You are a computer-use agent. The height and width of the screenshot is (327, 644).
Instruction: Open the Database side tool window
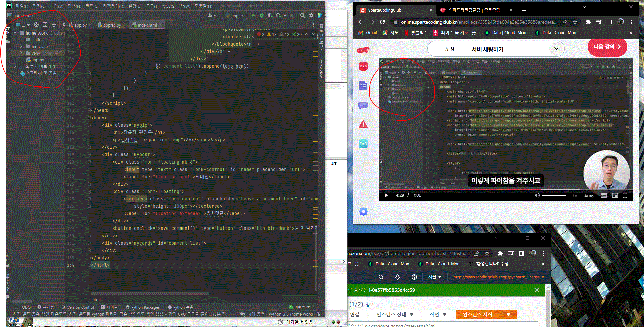point(321,39)
